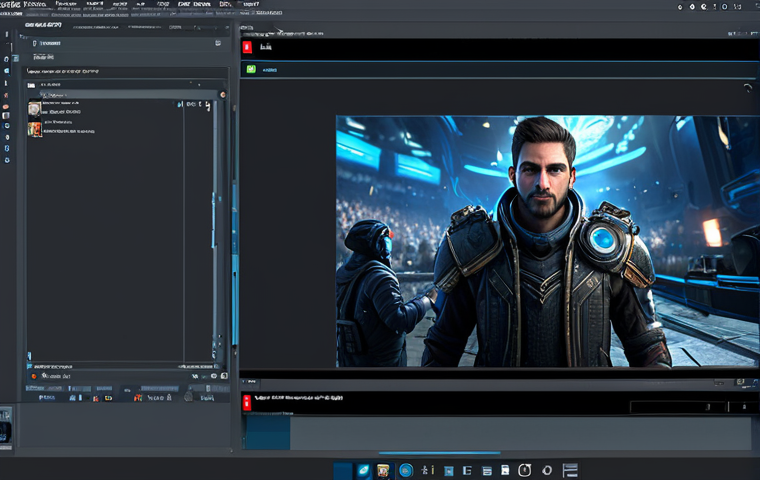Click the orange circular icon in the left sidebar
This screenshot has width=760, height=480.
click(x=6, y=106)
